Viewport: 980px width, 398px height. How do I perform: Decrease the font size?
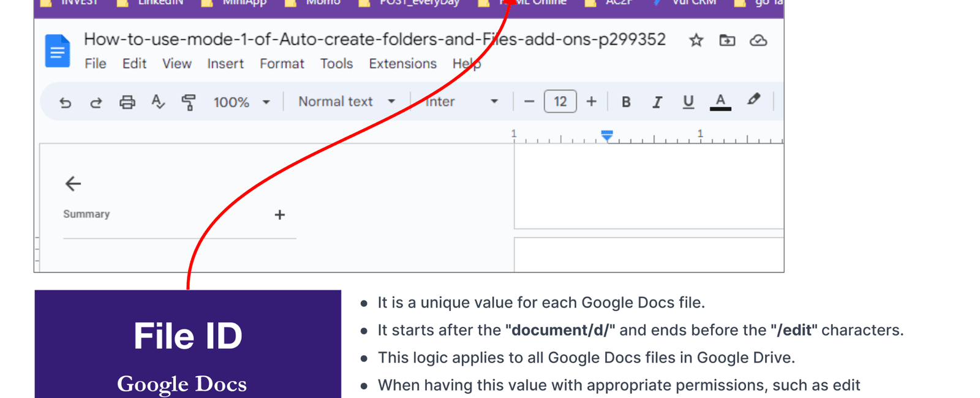click(x=529, y=102)
